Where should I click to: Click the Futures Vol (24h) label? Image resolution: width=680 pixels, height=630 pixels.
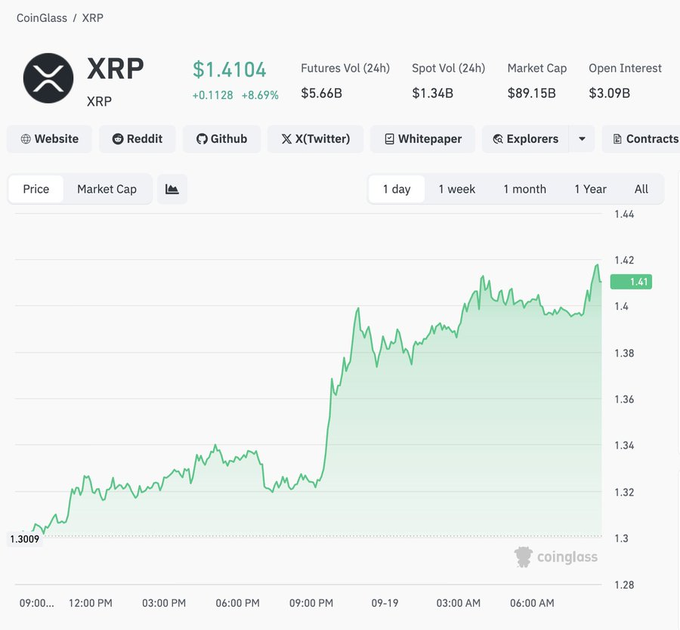(345, 69)
